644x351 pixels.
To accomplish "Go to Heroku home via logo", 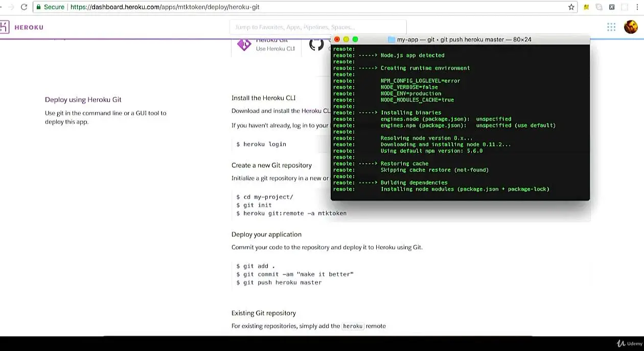I will coord(5,27).
